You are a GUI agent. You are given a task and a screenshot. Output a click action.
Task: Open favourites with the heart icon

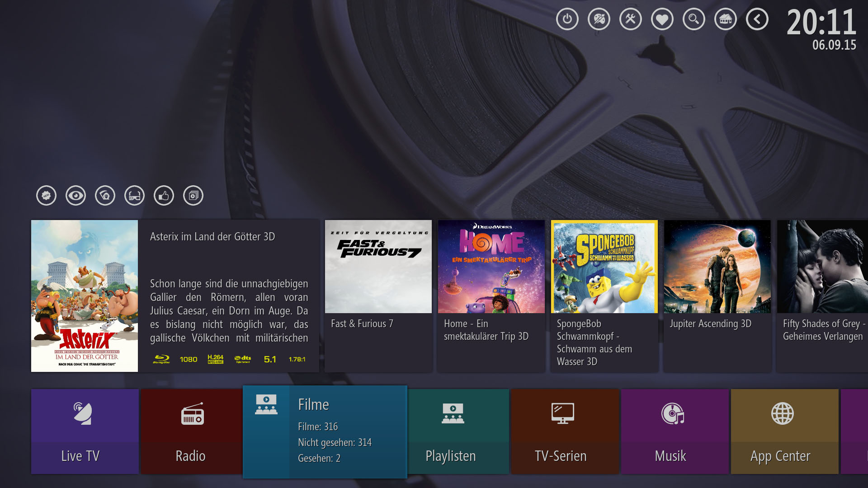[662, 19]
